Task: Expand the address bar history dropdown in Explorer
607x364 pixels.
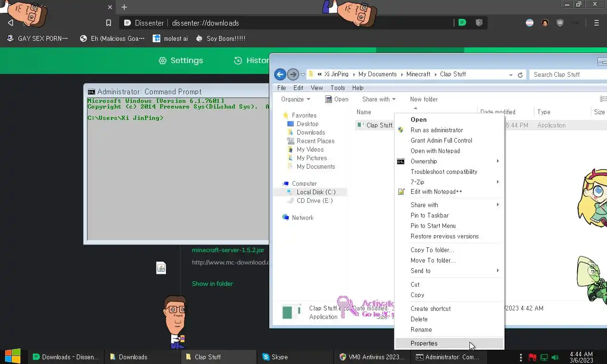Action: (x=511, y=75)
